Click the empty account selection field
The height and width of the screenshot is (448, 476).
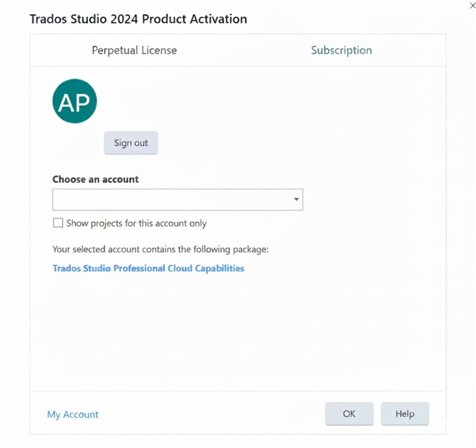(x=171, y=200)
